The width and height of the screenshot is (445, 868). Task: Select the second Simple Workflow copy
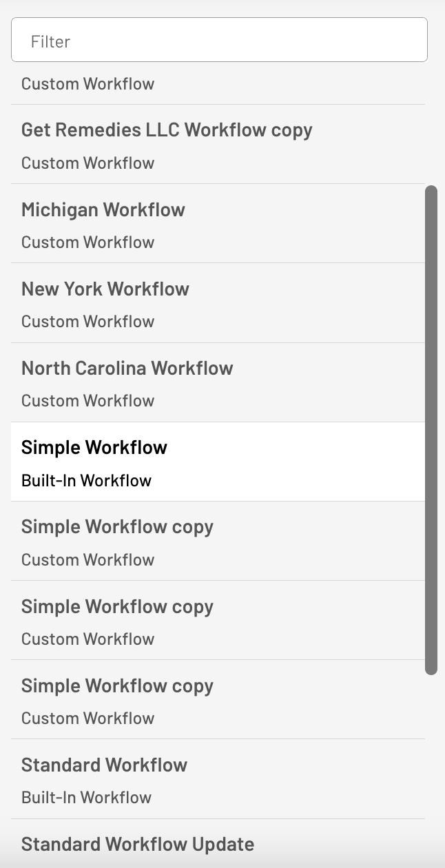pyautogui.click(x=218, y=621)
